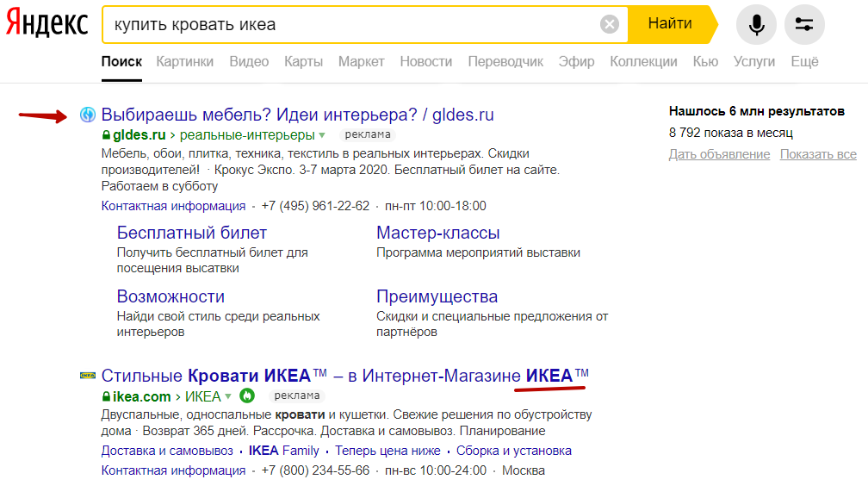Click the 'пн-пт 10:00-18:00' hours text
Viewport: 868px width, 492px height.
click(436, 206)
